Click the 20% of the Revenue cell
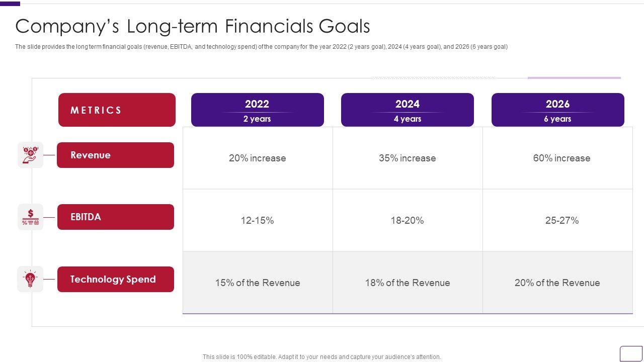This screenshot has height=362, width=644. pyautogui.click(x=557, y=283)
